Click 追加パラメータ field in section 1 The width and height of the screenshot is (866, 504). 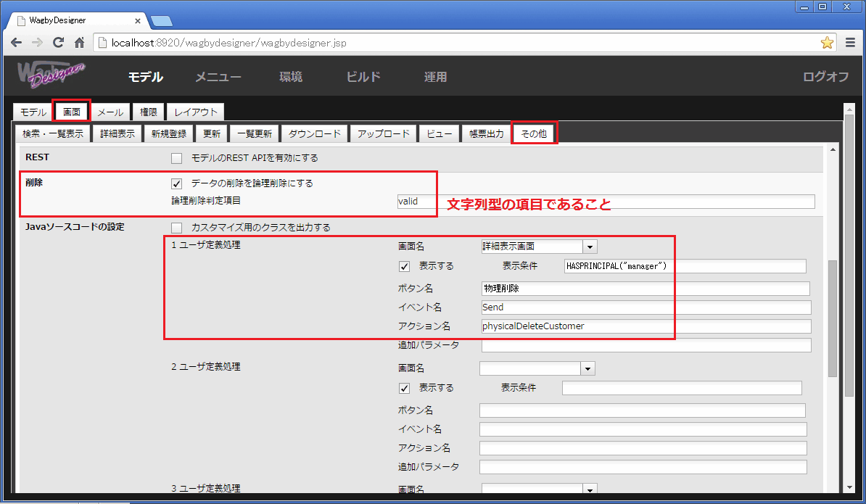point(646,345)
